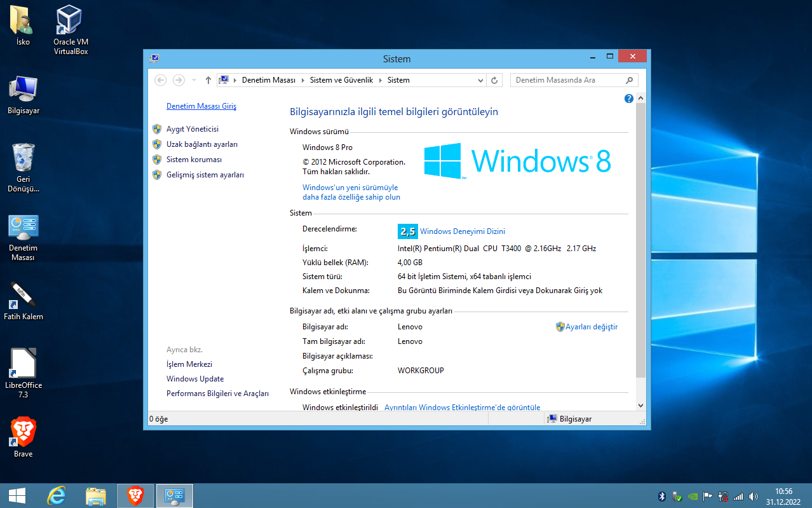Click the vertical scrollbar thumb
Viewport: 812px width, 508px height.
[640, 240]
